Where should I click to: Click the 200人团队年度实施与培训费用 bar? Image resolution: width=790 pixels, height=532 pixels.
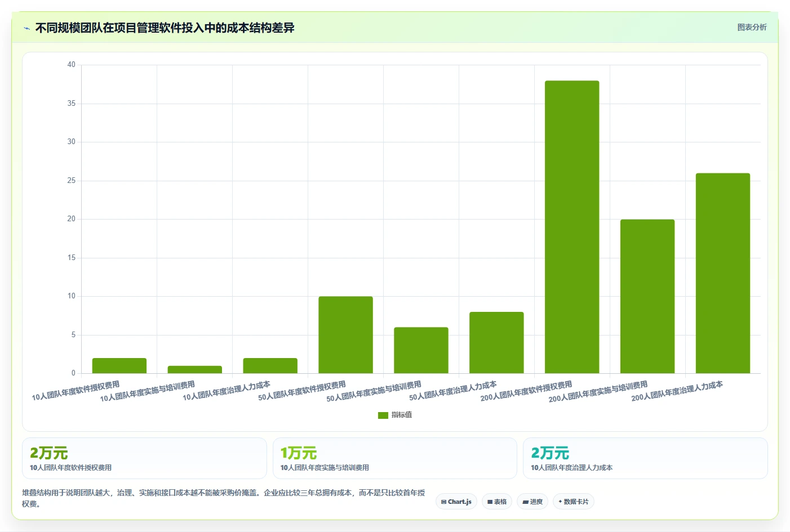pyautogui.click(x=647, y=296)
